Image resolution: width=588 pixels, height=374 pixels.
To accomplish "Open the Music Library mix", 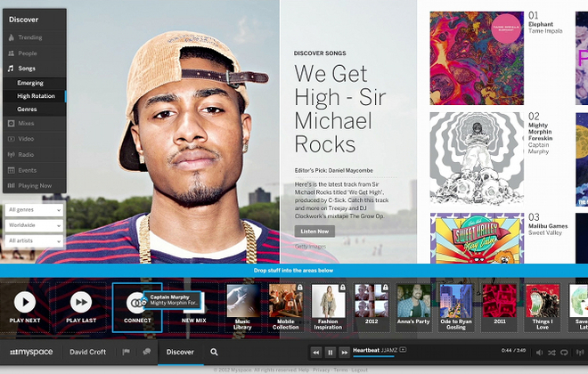I will (242, 308).
